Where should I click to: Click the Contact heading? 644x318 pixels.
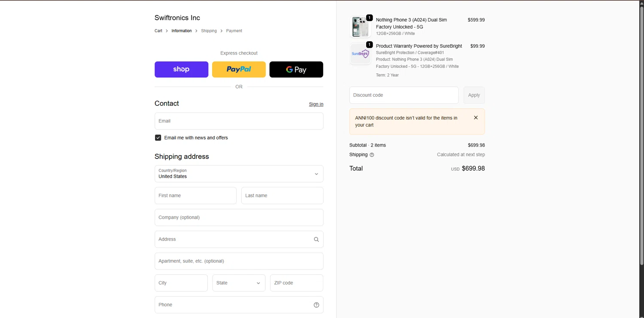point(167,104)
